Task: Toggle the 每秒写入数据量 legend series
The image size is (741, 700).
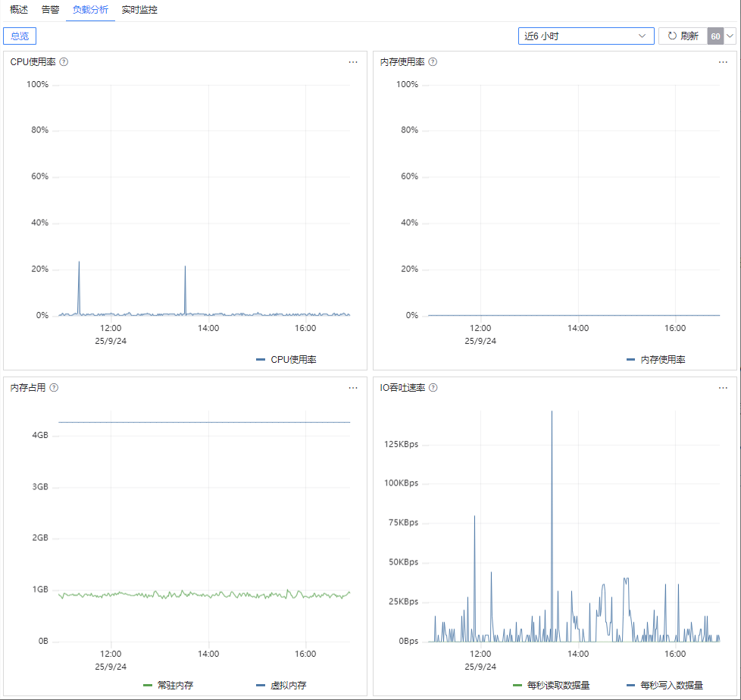Action: pyautogui.click(x=665, y=686)
